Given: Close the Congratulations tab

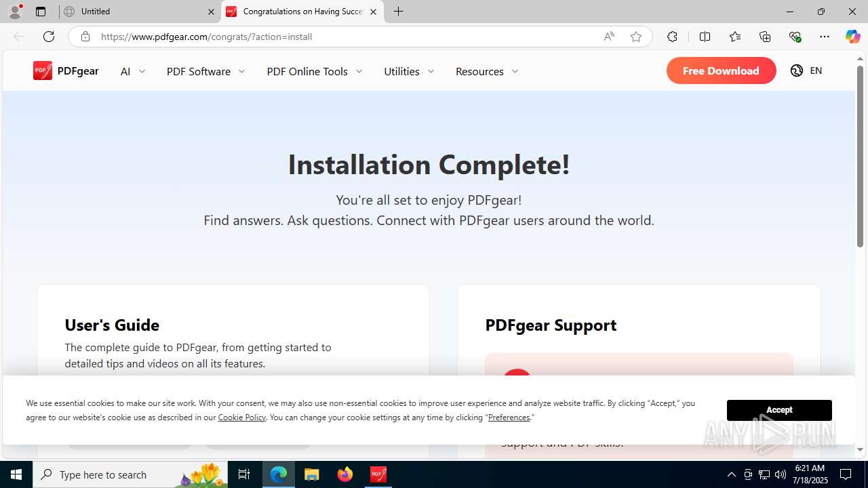Looking at the screenshot, I should pos(373,12).
